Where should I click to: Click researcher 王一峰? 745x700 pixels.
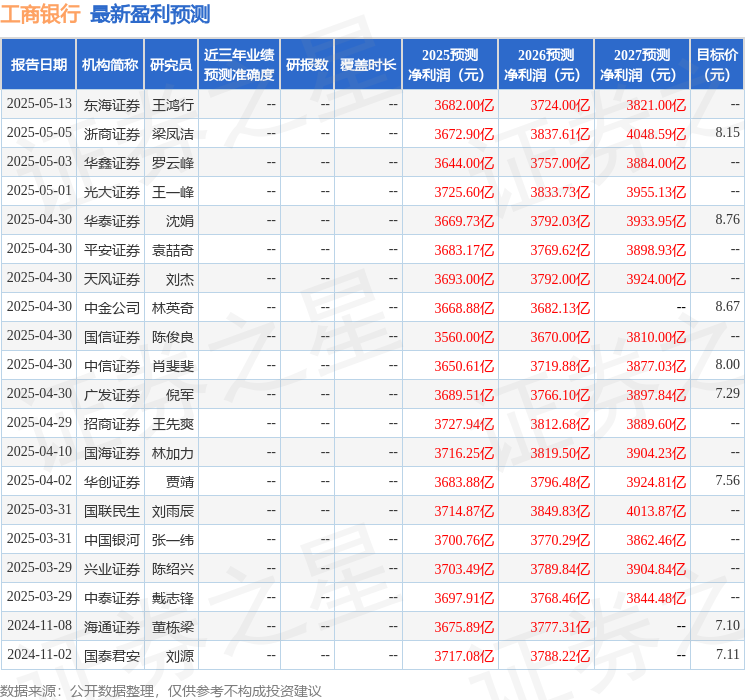172,192
